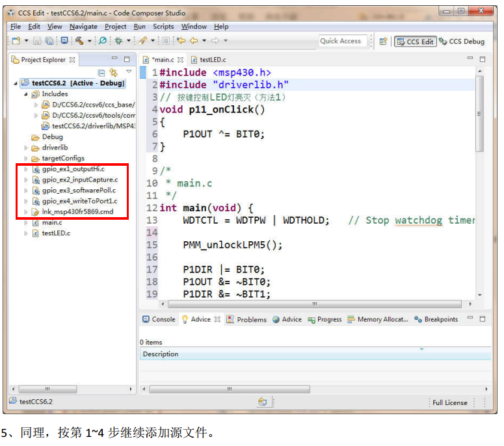Close the Advice tab X
Image resolution: width=504 pixels, height=446 pixels.
218,319
